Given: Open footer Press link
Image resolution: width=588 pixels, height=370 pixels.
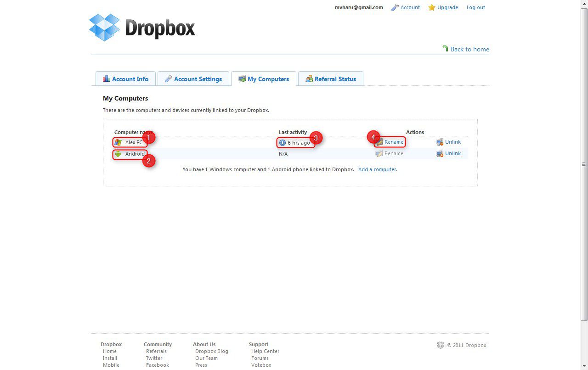Looking at the screenshot, I should coord(201,365).
